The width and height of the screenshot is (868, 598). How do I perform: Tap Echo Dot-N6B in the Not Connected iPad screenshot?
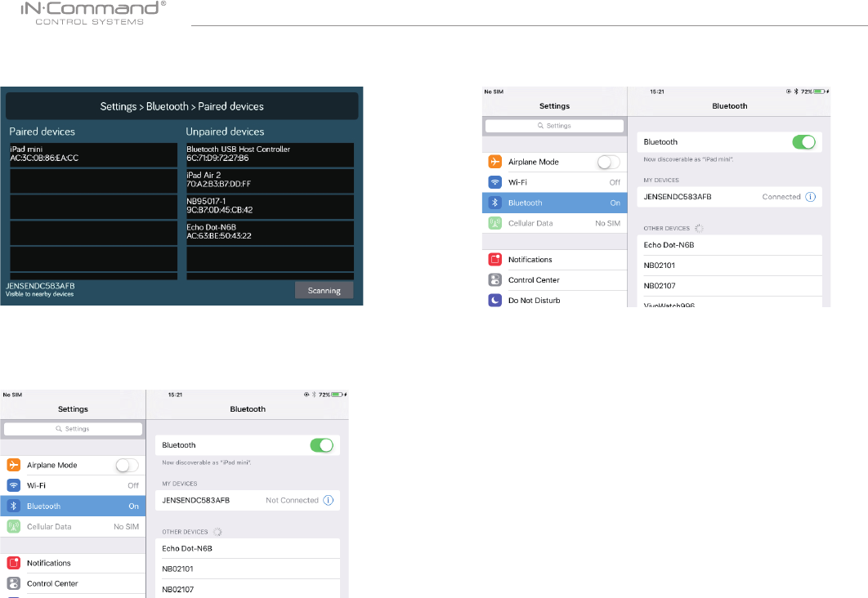pos(248,548)
